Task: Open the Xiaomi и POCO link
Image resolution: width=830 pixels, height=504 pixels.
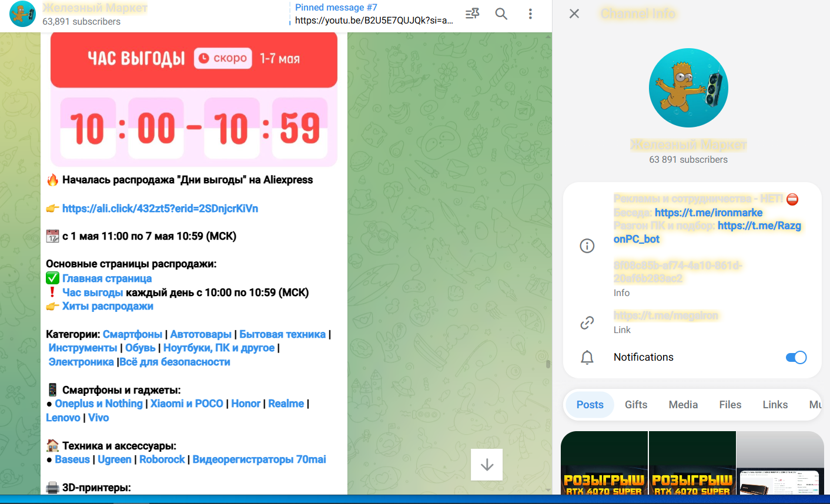Action: click(x=187, y=404)
